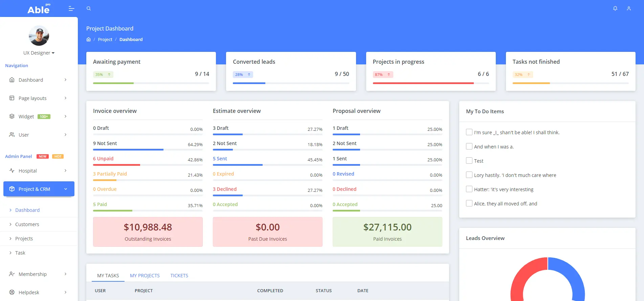Image resolution: width=644 pixels, height=301 pixels.
Task: Click the "5 Sent" estimate link
Action: point(220,159)
